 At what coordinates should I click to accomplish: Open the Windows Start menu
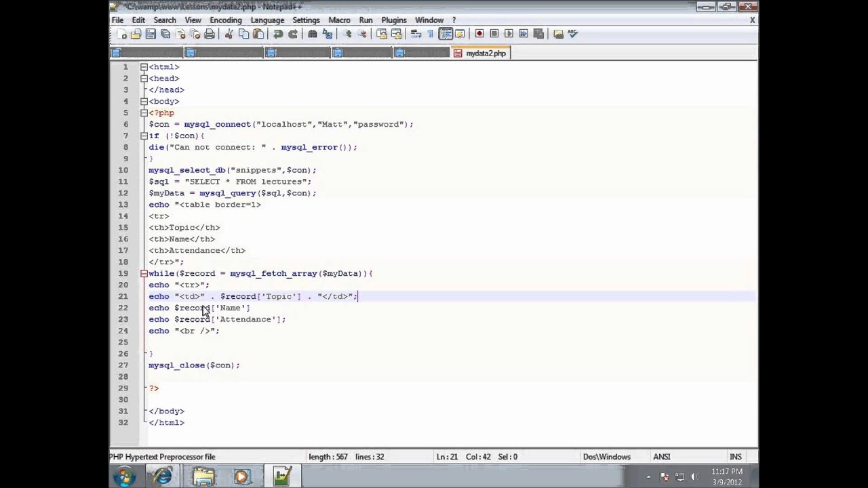(124, 476)
